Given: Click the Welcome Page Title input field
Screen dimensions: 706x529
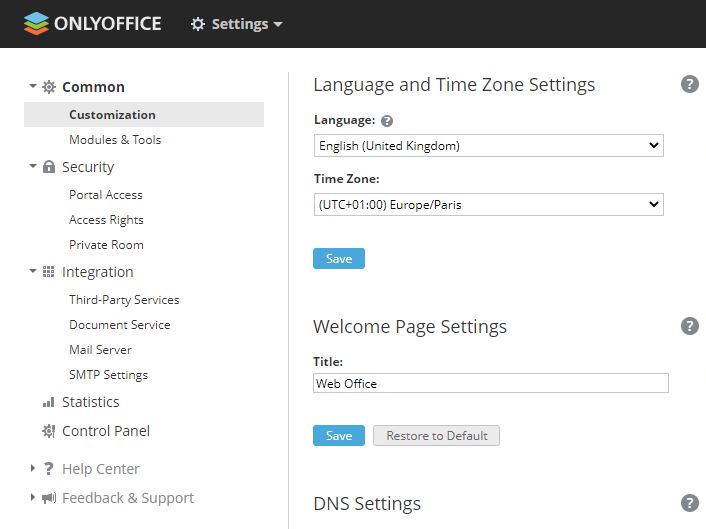Looking at the screenshot, I should 490,383.
